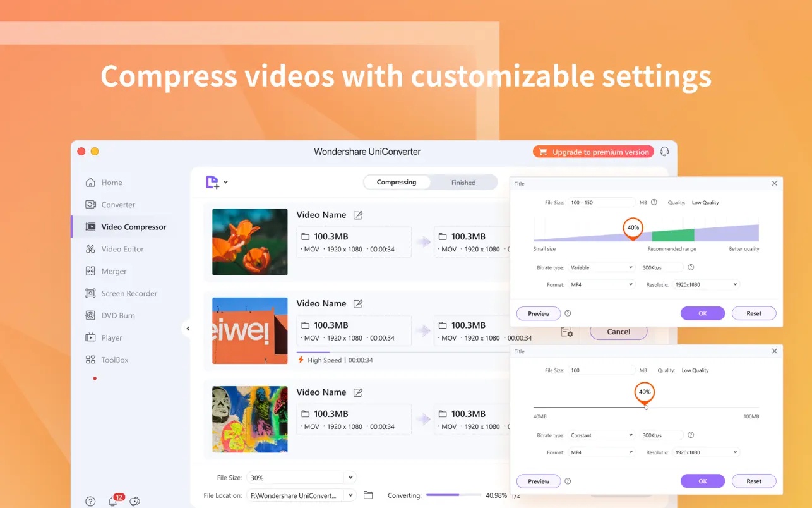The height and width of the screenshot is (508, 812).
Task: Click Preview help icon in lower dialog
Action: 568,481
